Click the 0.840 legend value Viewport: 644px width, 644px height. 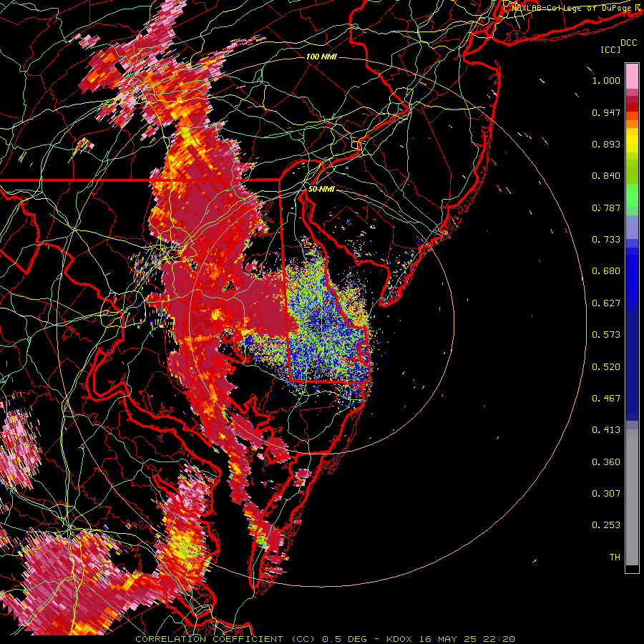606,176
